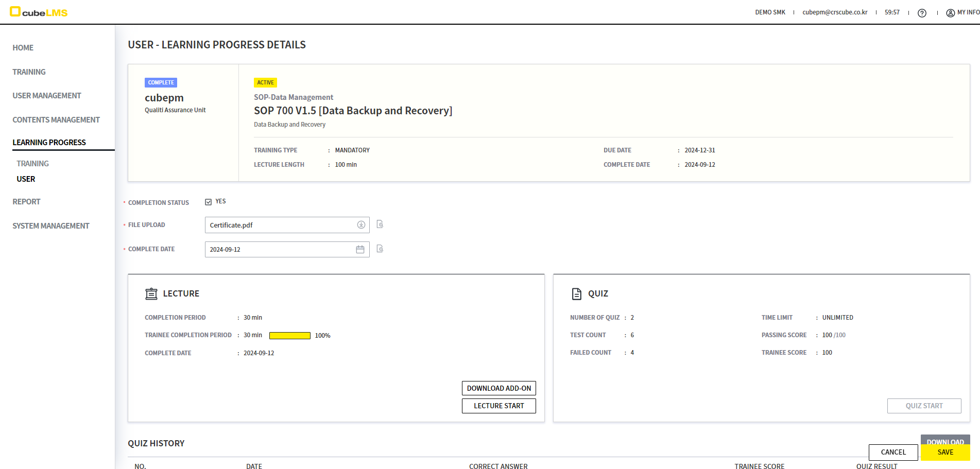Click the Download Add-On button

498,389
